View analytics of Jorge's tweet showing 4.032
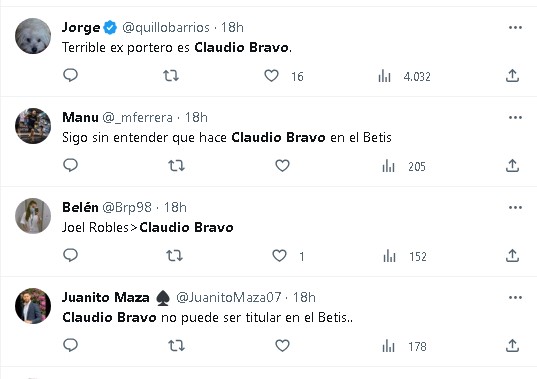This screenshot has width=537, height=379. pos(404,76)
